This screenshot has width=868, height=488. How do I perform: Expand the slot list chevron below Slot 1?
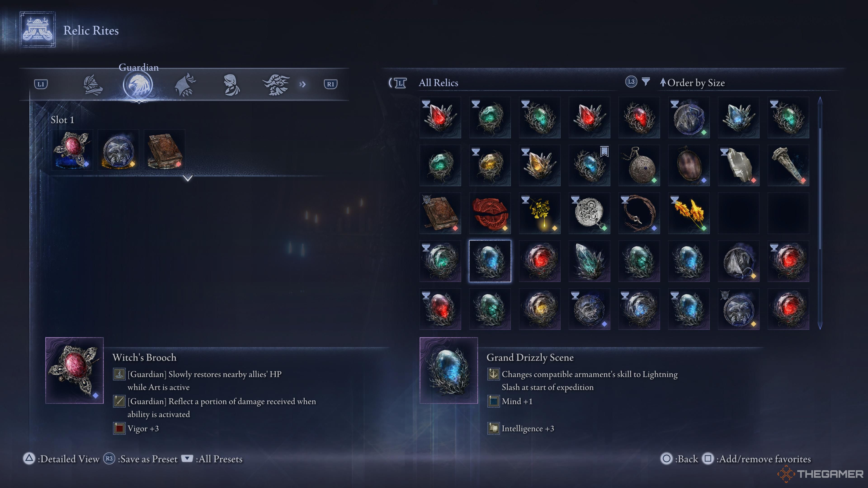[x=188, y=178]
